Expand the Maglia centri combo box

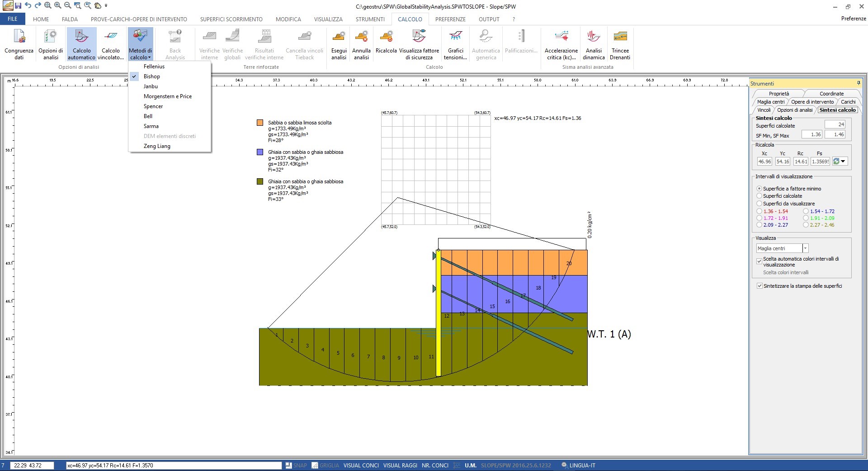[x=805, y=248]
